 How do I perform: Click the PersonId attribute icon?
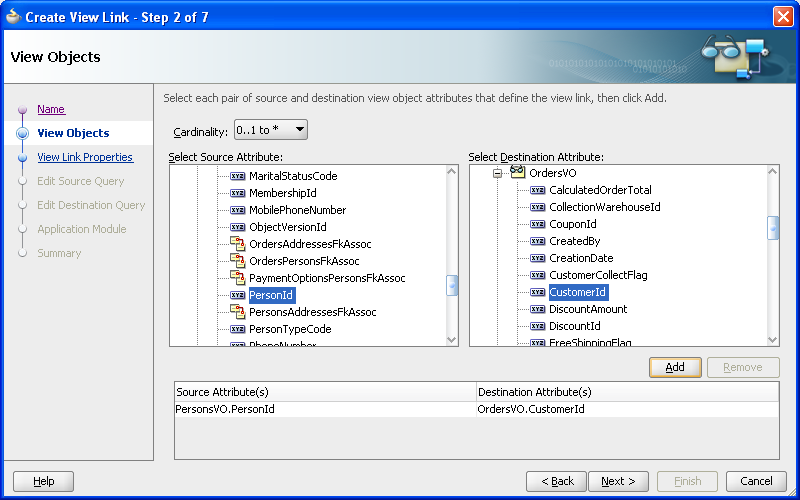click(x=237, y=295)
